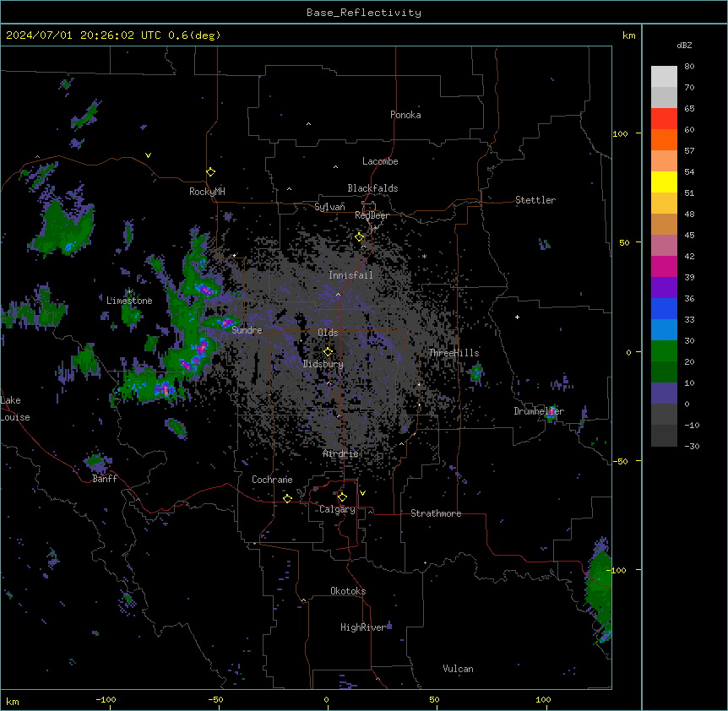Click the strong echo cell at Drumheller
Viewport: 728px width, 711px height.
click(551, 413)
